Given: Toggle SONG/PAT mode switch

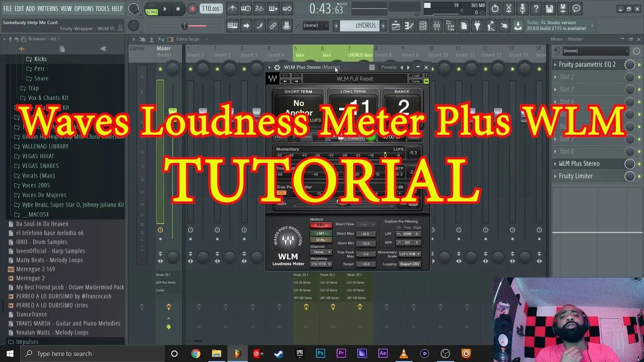Looking at the screenshot, I should (151, 9).
